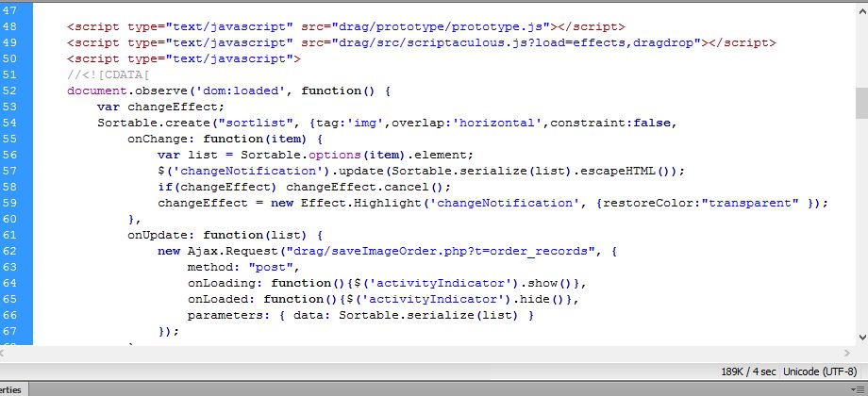Click the onChange handler name

pyautogui.click(x=160, y=139)
